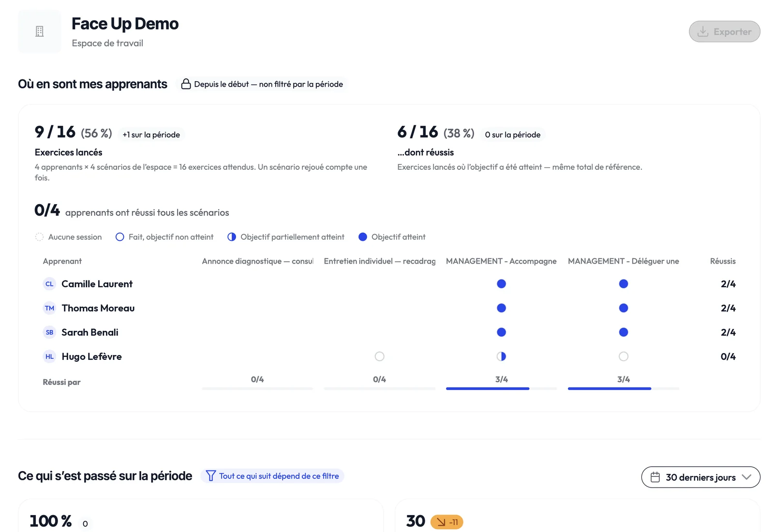Click the SB avatar for Sarah Benali
The height and width of the screenshot is (532, 774).
tap(49, 332)
